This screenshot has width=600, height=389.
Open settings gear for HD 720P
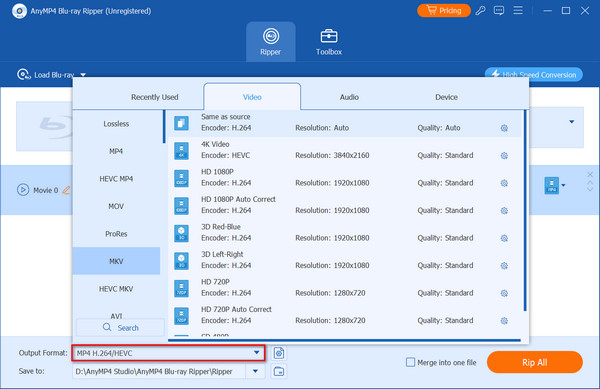coord(504,293)
